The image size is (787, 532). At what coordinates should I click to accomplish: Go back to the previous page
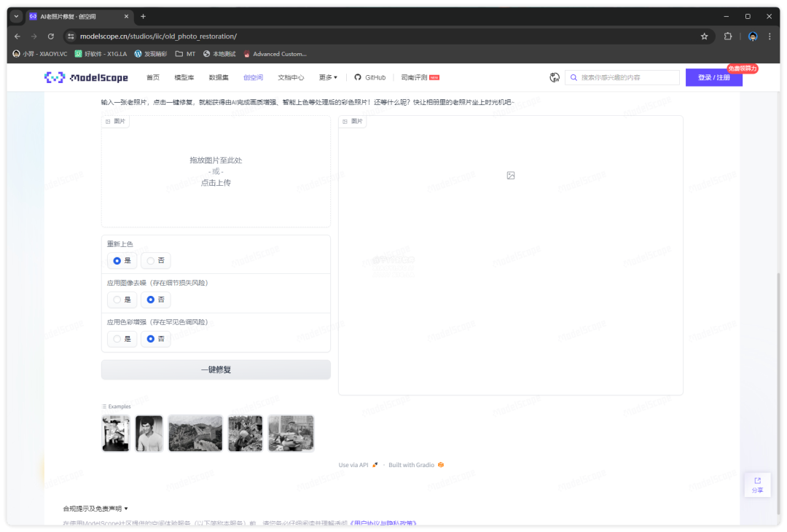(x=17, y=36)
